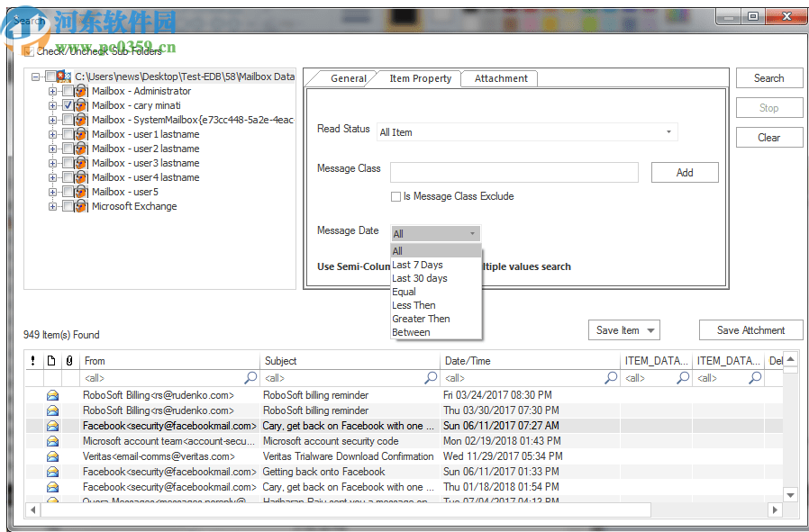
Task: Toggle the Check/Uncheck Sub Folders checkbox
Action: coord(28,51)
